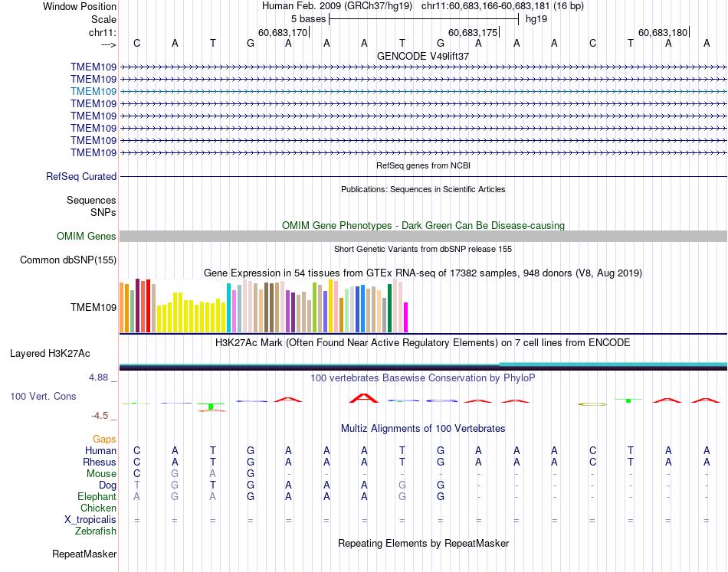Click the magenta bar ending the GTEx chart
The width and height of the screenshot is (728, 572).
coord(406,317)
